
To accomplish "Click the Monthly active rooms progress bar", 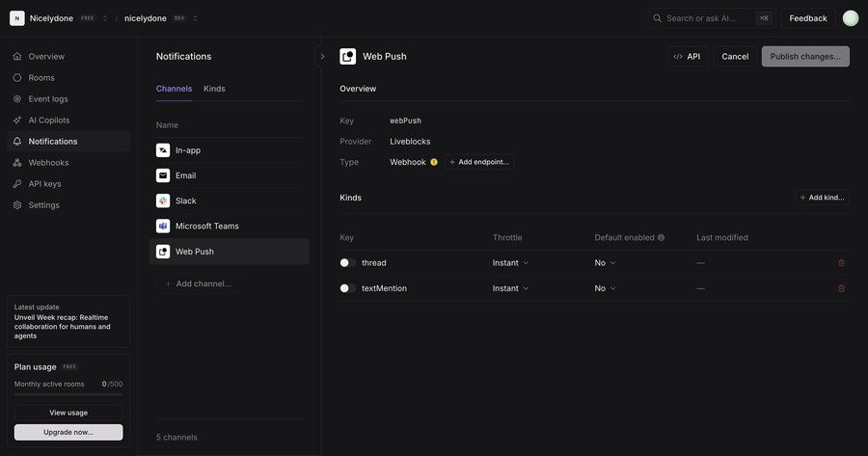I will coord(68,394).
